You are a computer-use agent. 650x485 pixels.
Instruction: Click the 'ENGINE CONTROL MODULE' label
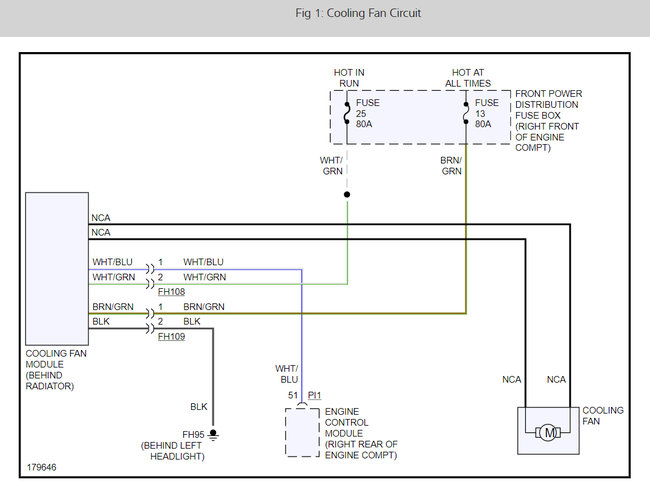pos(361,433)
